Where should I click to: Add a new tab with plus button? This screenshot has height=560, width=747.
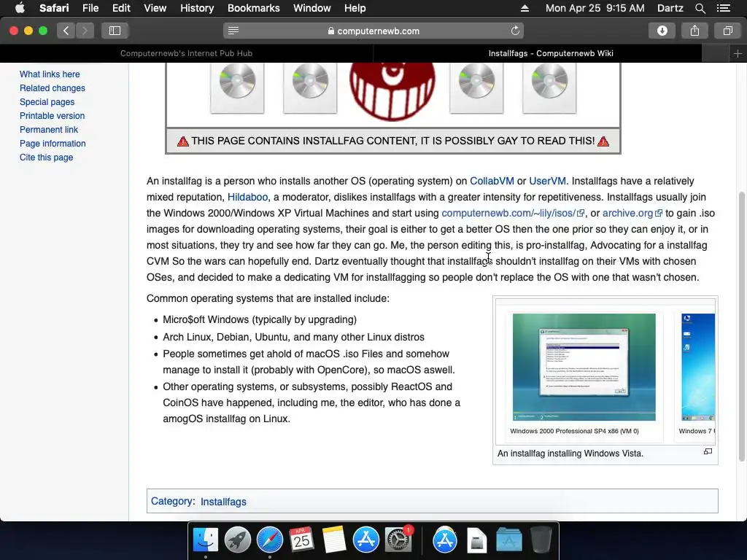738,53
